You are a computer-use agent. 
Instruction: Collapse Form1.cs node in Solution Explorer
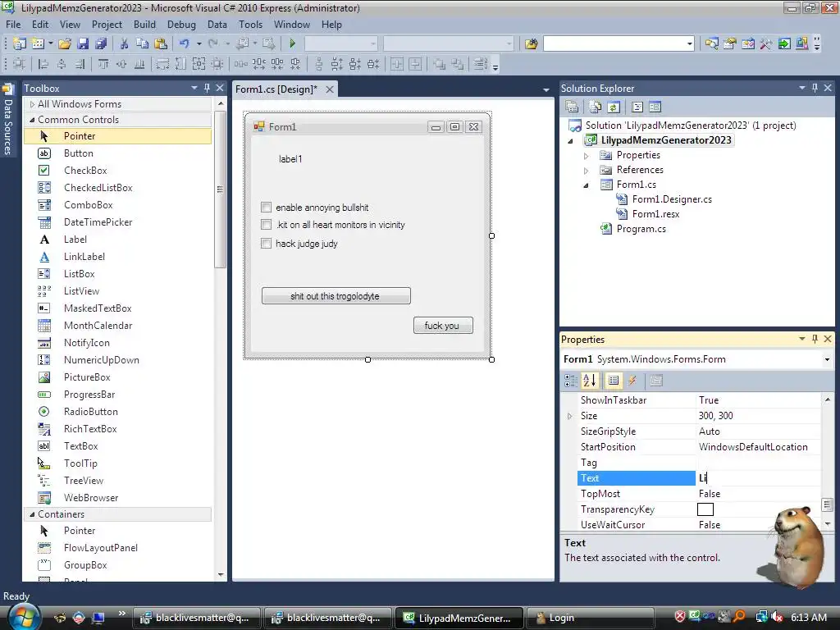(586, 185)
